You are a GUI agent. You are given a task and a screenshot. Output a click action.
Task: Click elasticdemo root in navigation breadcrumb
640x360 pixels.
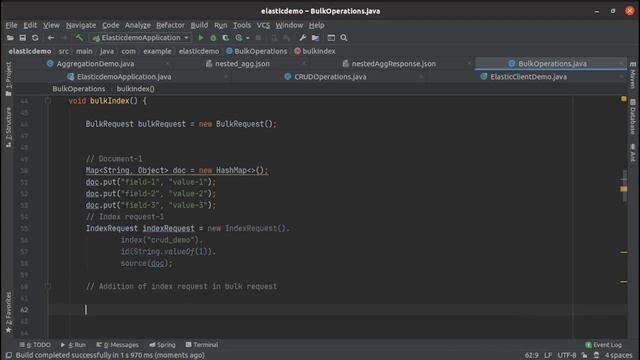30,51
